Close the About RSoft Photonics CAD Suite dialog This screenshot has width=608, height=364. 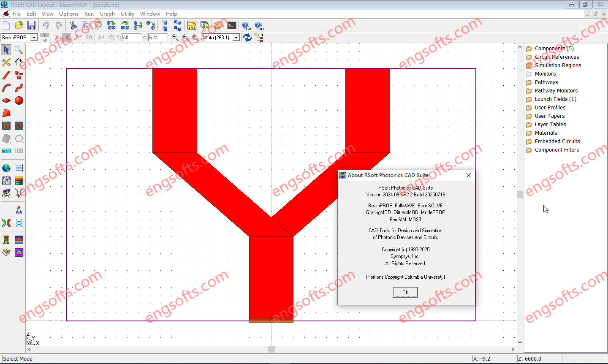coord(469,175)
